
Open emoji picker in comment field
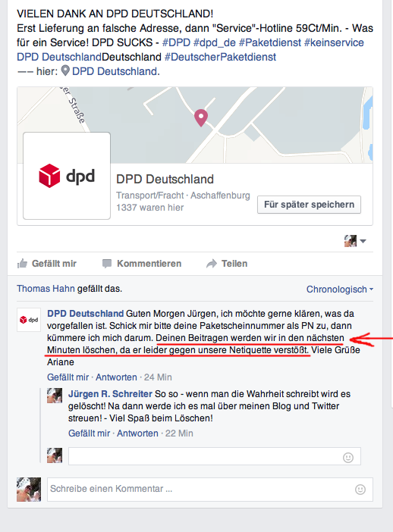360,490
